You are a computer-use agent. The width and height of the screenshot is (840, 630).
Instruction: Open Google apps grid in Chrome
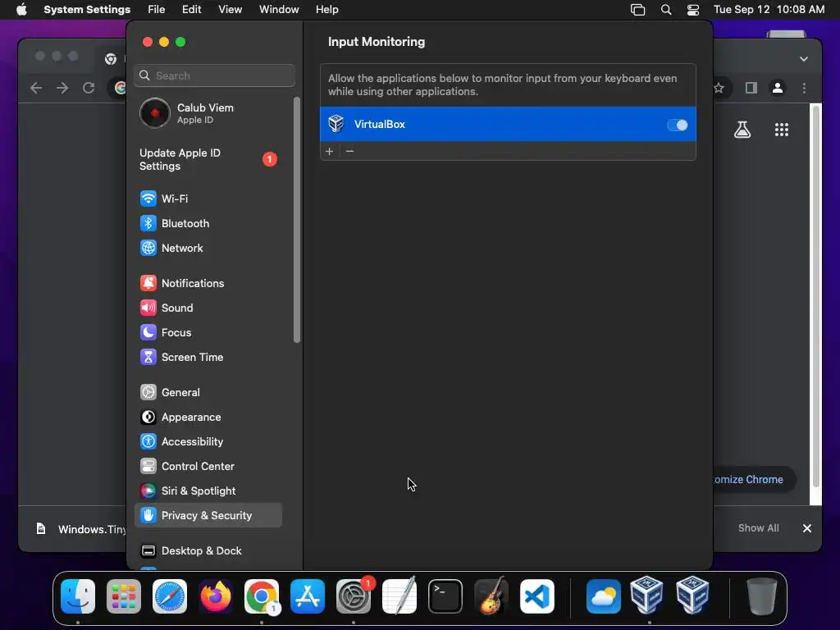point(782,129)
